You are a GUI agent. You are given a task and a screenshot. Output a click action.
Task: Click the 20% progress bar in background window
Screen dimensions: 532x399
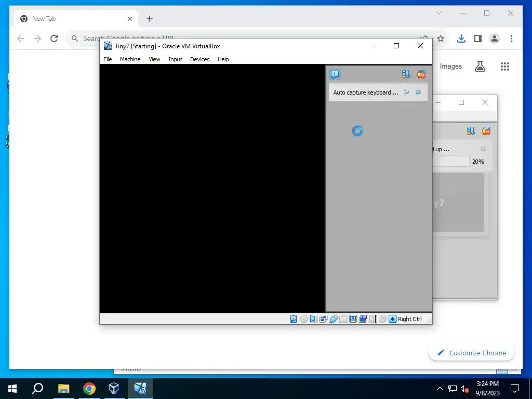pyautogui.click(x=451, y=162)
